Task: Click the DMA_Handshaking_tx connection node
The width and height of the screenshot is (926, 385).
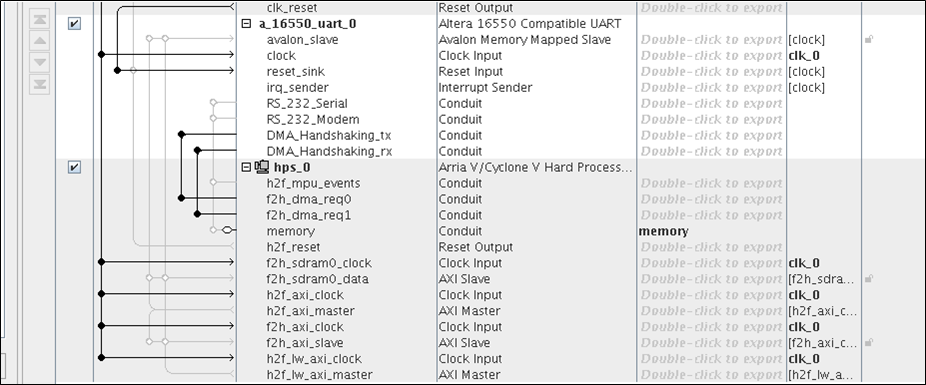Action: [181, 135]
